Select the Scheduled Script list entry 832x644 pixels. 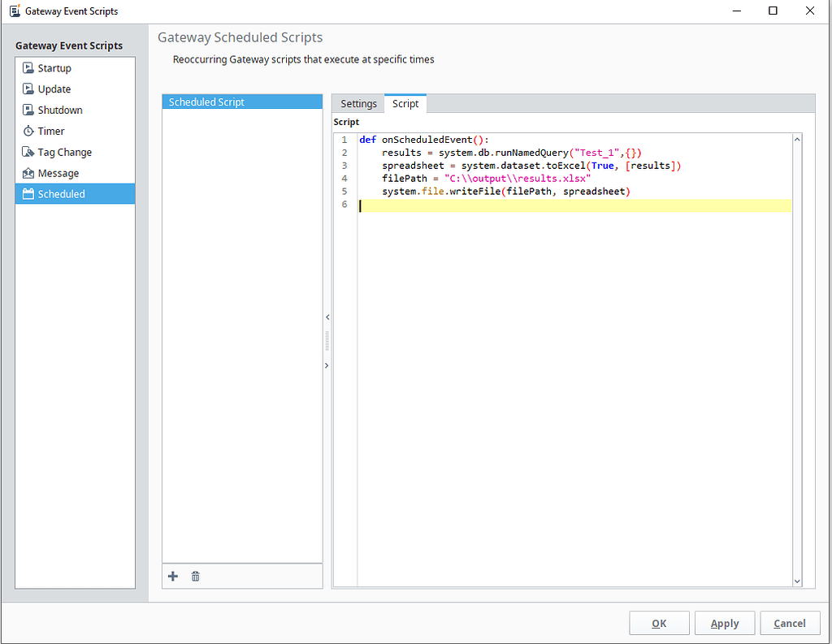pyautogui.click(x=242, y=102)
